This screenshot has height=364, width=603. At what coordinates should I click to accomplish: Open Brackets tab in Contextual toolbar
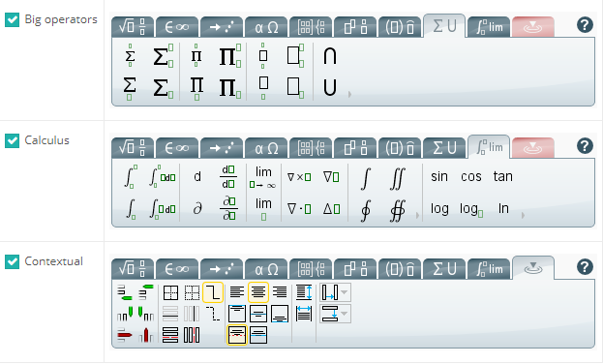point(400,269)
